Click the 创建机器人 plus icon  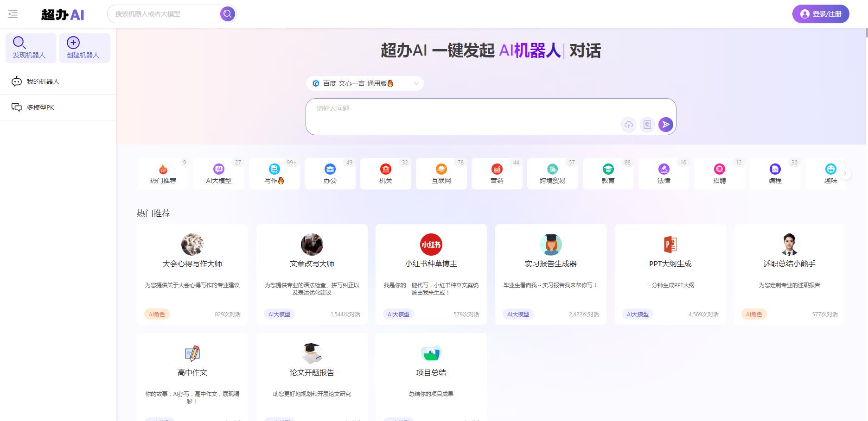[73, 43]
